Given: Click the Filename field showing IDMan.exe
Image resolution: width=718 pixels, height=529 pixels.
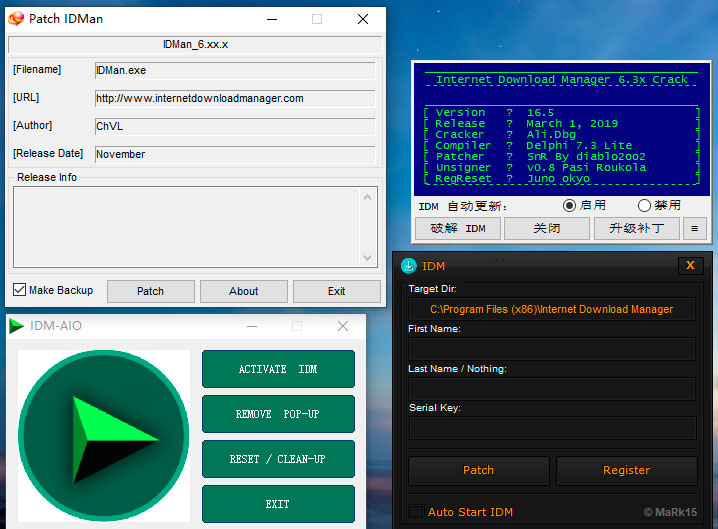Looking at the screenshot, I should (235, 71).
